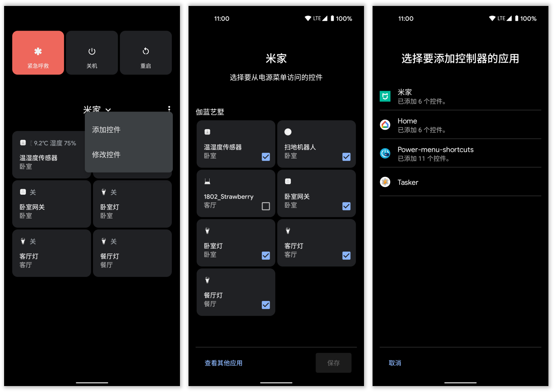Screen dimensions: 554x392
Task: Select 添加控件 from the popup menu
Action: pyautogui.click(x=106, y=130)
